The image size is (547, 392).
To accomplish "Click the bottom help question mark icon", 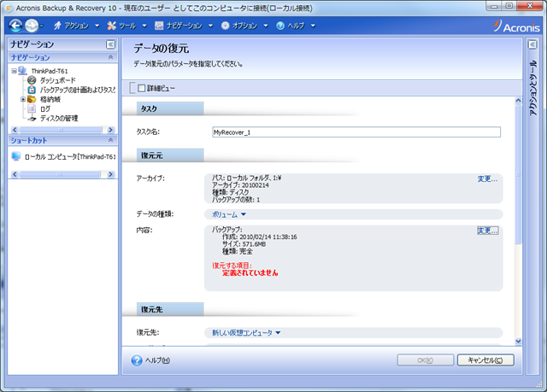I will pos(137,360).
